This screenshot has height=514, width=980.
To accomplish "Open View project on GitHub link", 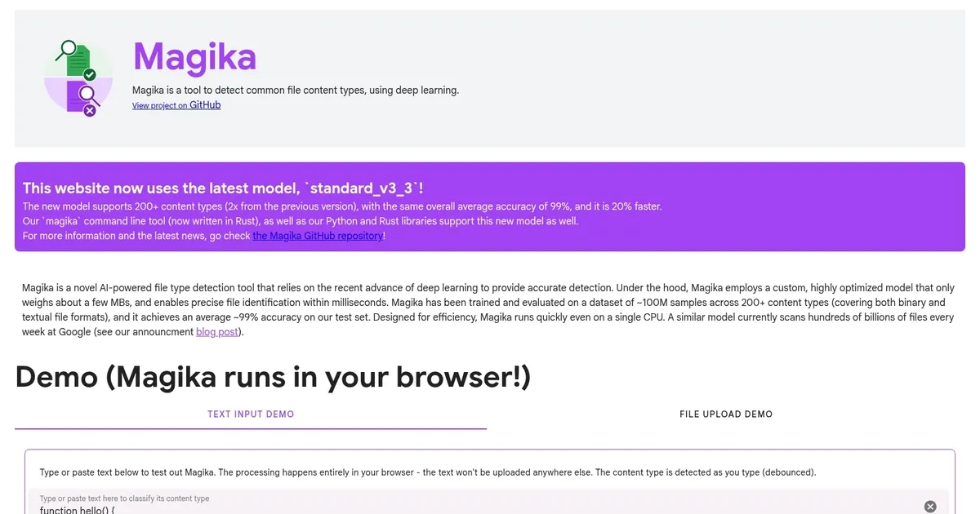I will (176, 105).
